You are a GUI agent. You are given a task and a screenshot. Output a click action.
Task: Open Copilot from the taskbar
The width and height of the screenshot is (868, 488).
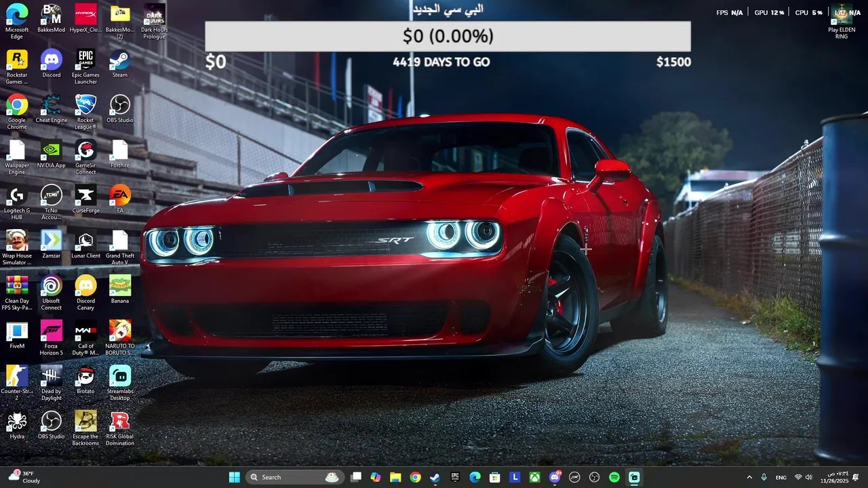click(376, 477)
